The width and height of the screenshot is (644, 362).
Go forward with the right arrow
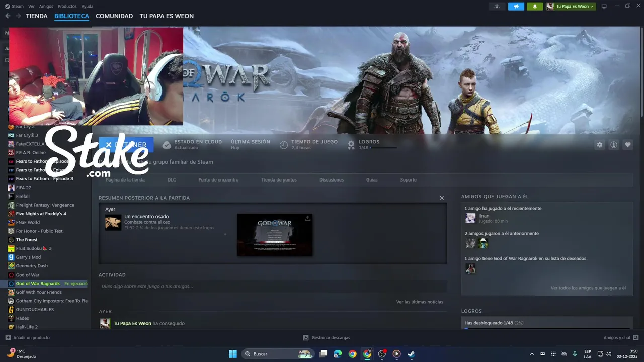tap(18, 16)
